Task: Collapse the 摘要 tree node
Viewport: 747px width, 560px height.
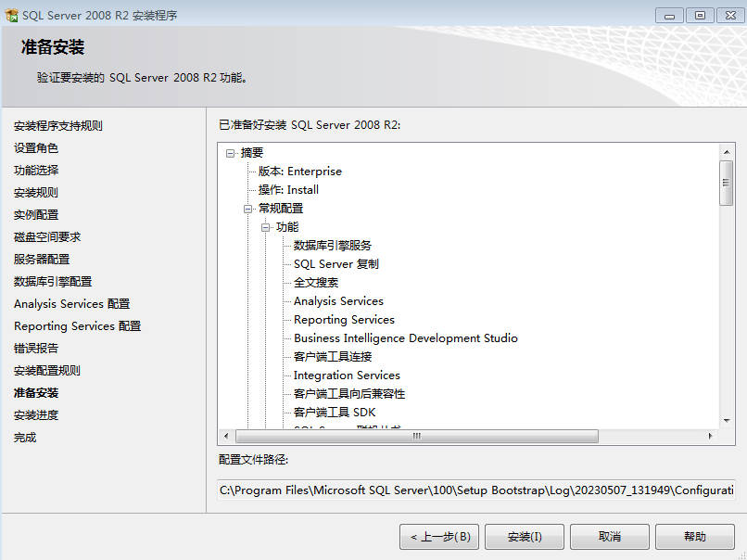Action: tap(230, 153)
